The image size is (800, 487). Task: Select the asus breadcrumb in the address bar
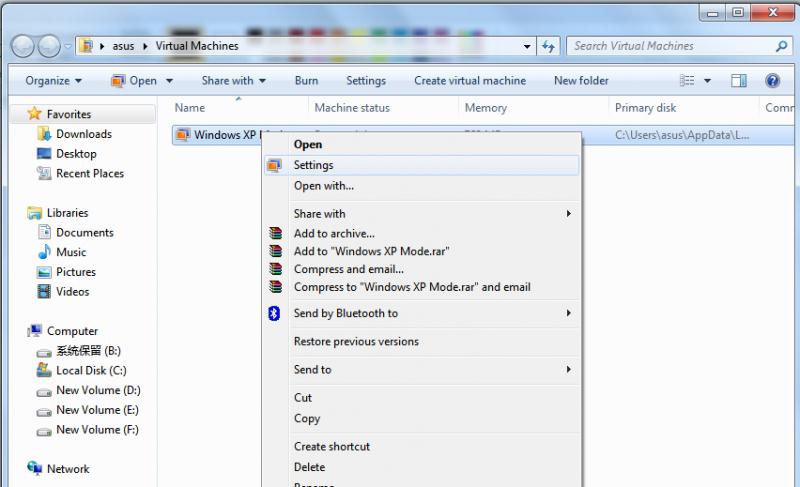point(123,46)
